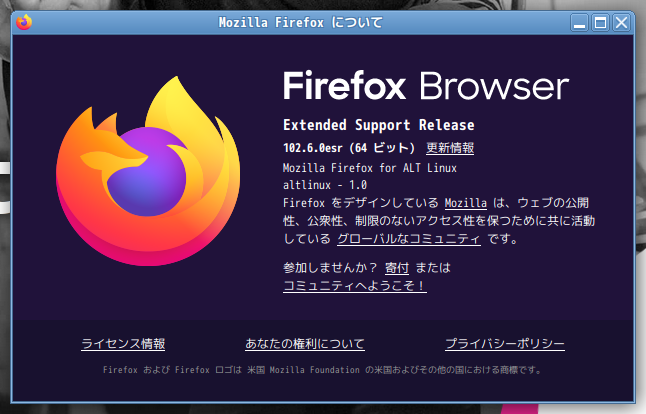Viewport: 646px width, 414px height.
Task: Click the Firefox Browser wordmark heading
Action: tap(426, 86)
